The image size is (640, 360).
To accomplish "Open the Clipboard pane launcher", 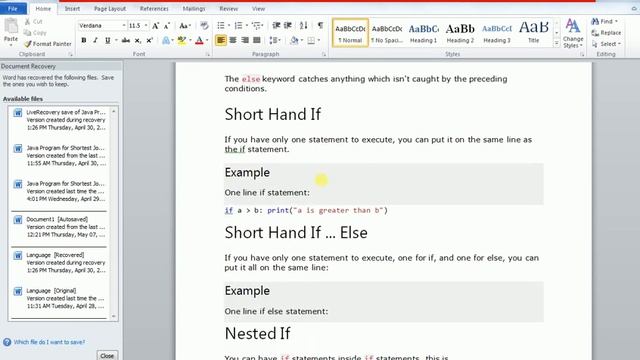I will pos(70,54).
